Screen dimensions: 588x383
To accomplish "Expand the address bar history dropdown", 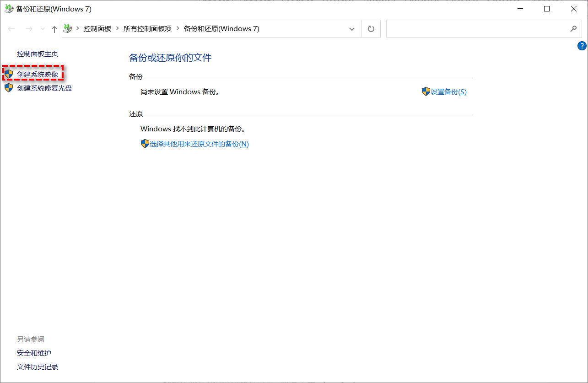I will click(x=351, y=28).
